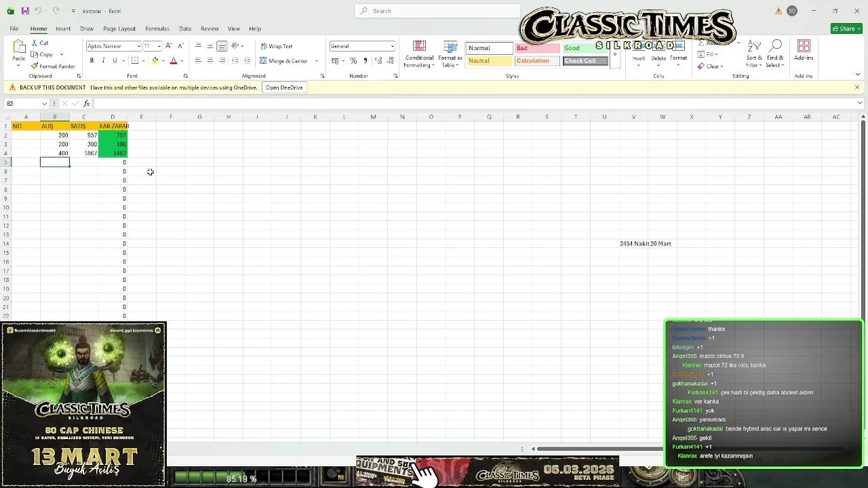Image resolution: width=868 pixels, height=488 pixels.
Task: Activate Format Painter
Action: pyautogui.click(x=53, y=66)
